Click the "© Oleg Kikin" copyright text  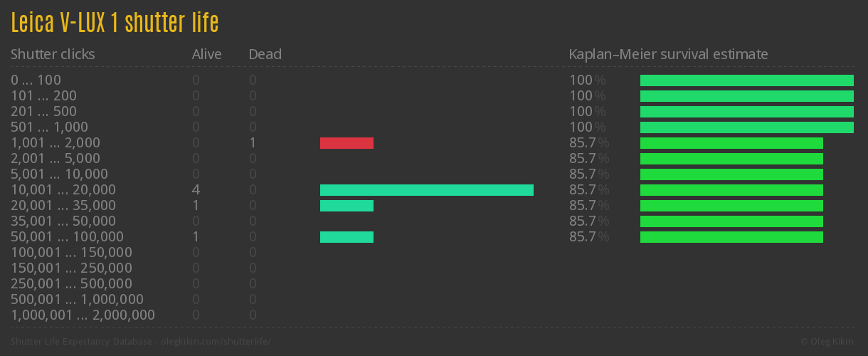(828, 342)
